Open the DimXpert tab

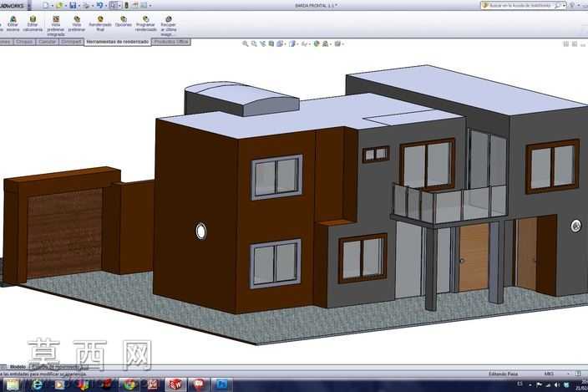(x=71, y=42)
